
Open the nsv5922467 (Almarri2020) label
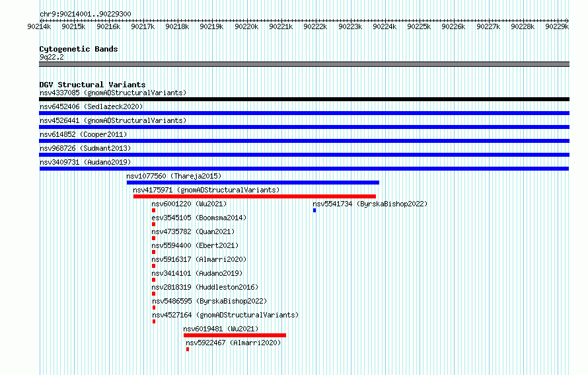coord(233,343)
